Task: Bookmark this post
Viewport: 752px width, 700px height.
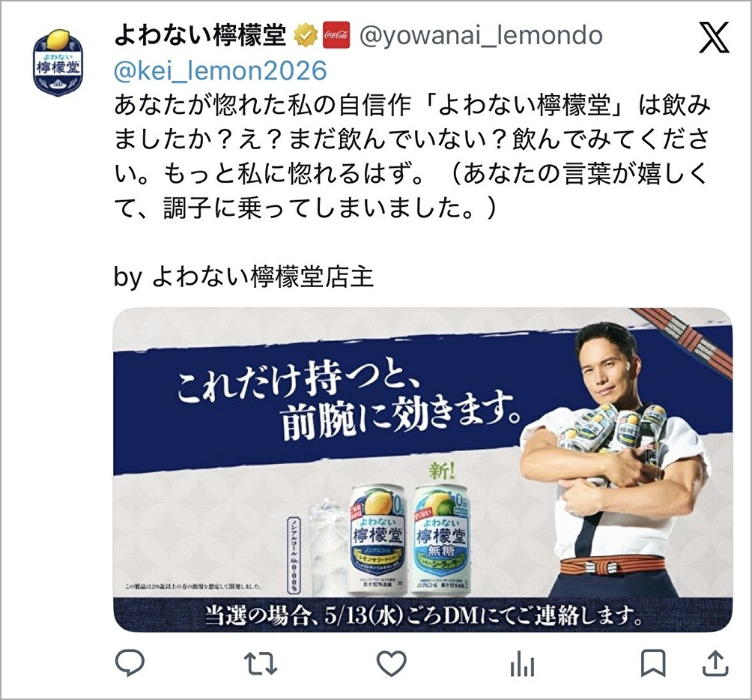Action: 653,663
